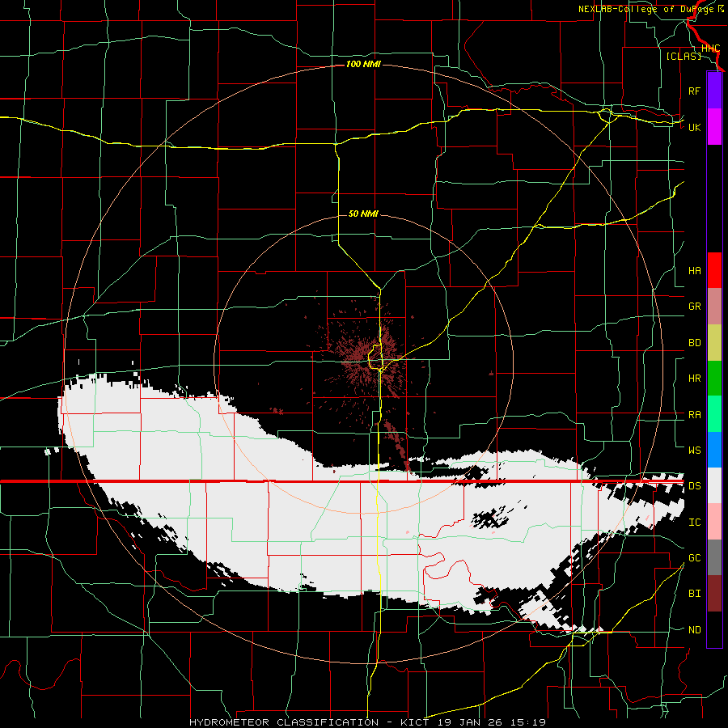Click the 'HYDROMETEOR CLASSIFICATION' caption text
Viewport: 728px width, 728px height.
click(284, 722)
